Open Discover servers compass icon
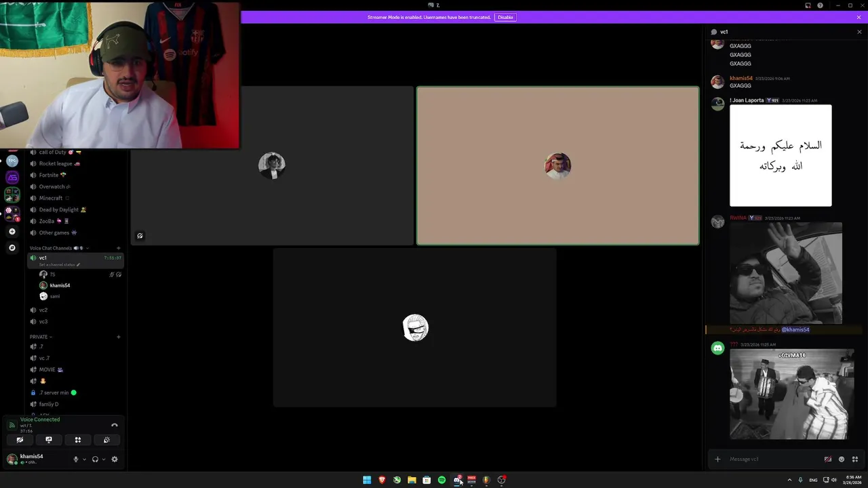 point(12,248)
